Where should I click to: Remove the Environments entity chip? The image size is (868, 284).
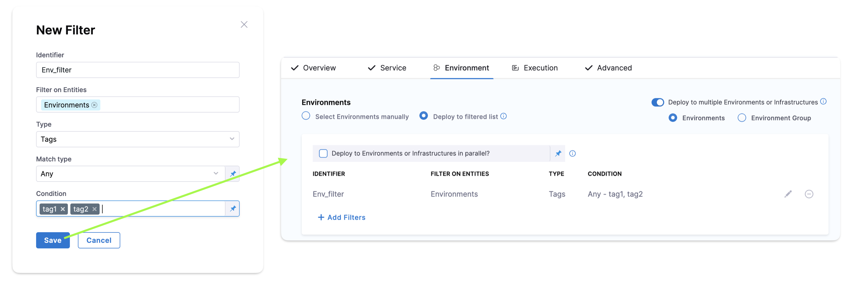95,105
